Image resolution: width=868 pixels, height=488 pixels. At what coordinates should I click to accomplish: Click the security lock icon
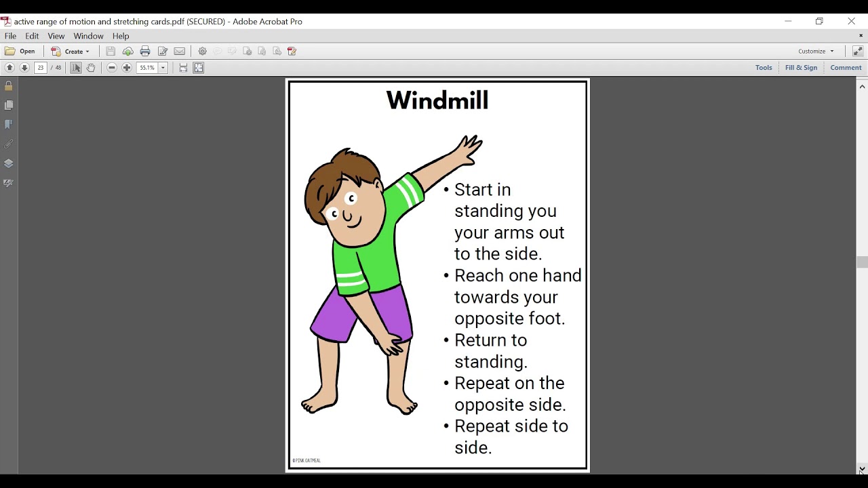pyautogui.click(x=9, y=86)
